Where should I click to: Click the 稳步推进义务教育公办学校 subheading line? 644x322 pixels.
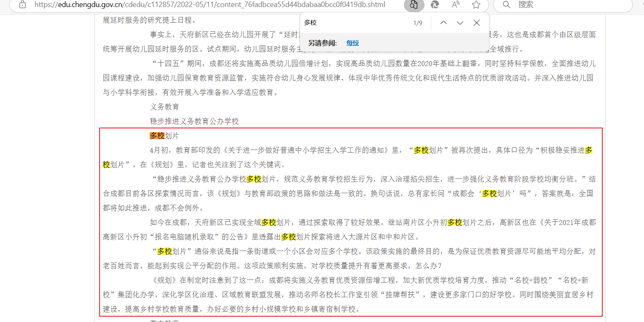(194, 121)
